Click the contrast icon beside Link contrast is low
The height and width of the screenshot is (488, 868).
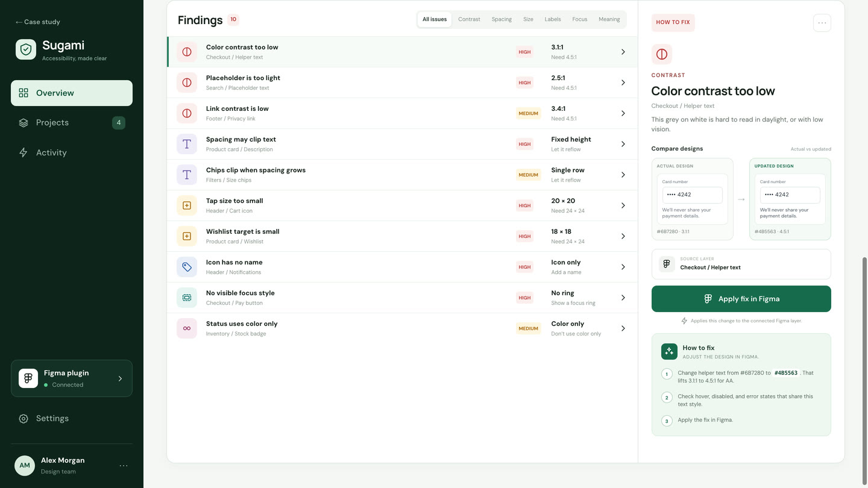(187, 113)
